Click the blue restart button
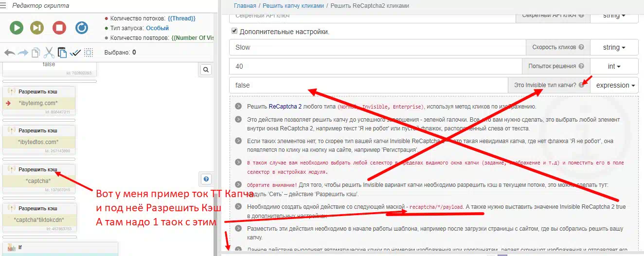 click(x=82, y=28)
